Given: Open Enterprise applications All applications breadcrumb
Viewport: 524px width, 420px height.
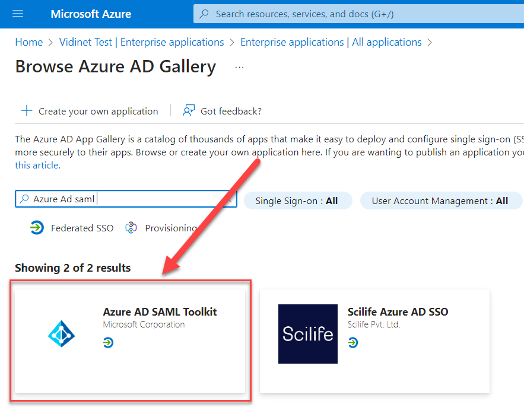Looking at the screenshot, I should [331, 42].
